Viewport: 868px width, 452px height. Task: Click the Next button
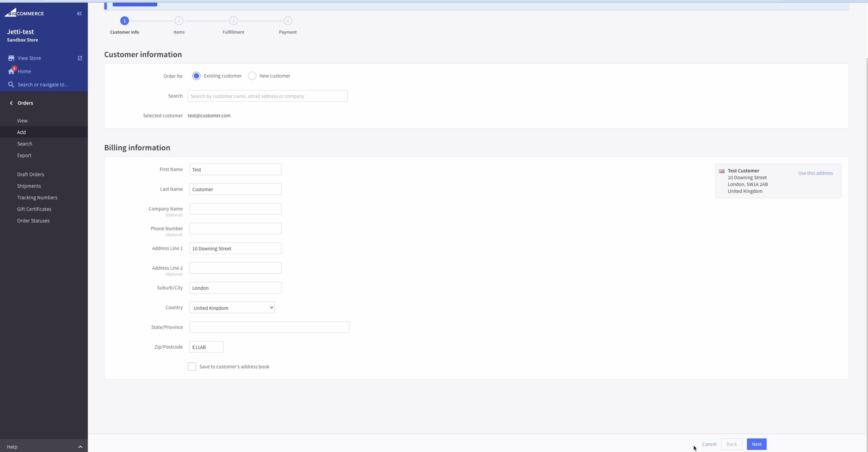point(756,444)
